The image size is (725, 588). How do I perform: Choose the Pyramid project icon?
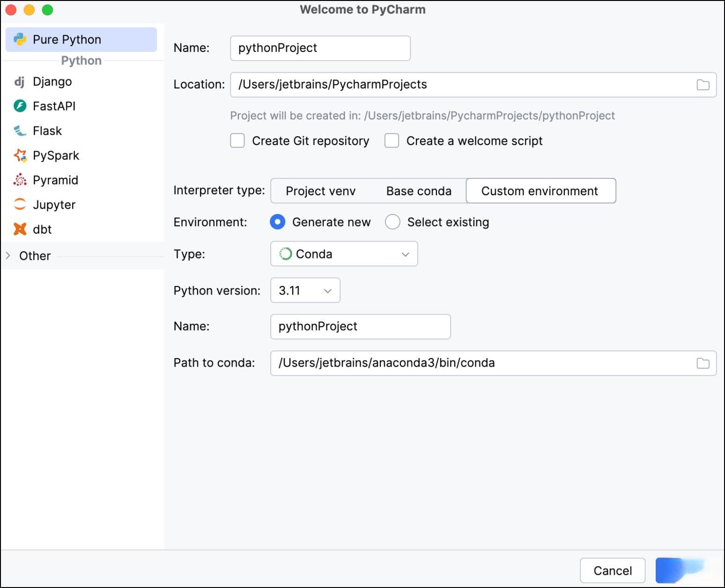pyautogui.click(x=20, y=180)
